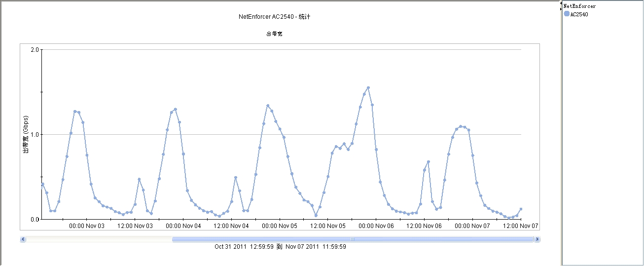Viewport: 644px width, 266px height.
Task: Click the '出带宽 (Gbps)' y-axis title
Action: click(x=26, y=134)
